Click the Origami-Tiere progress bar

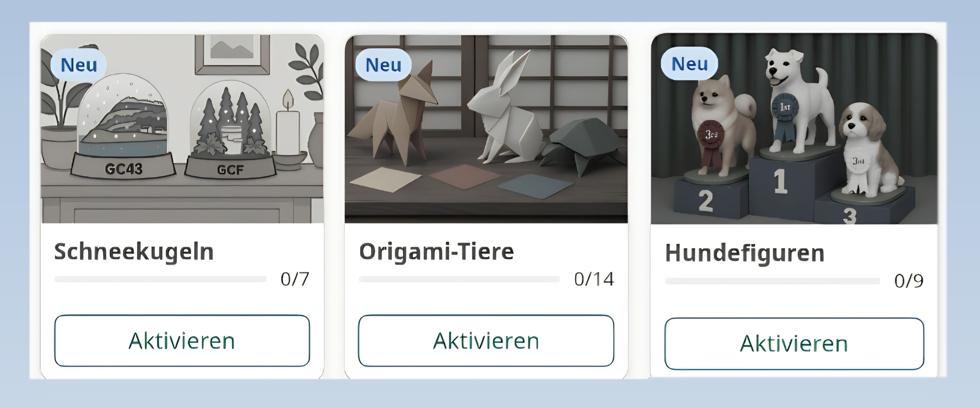[459, 279]
